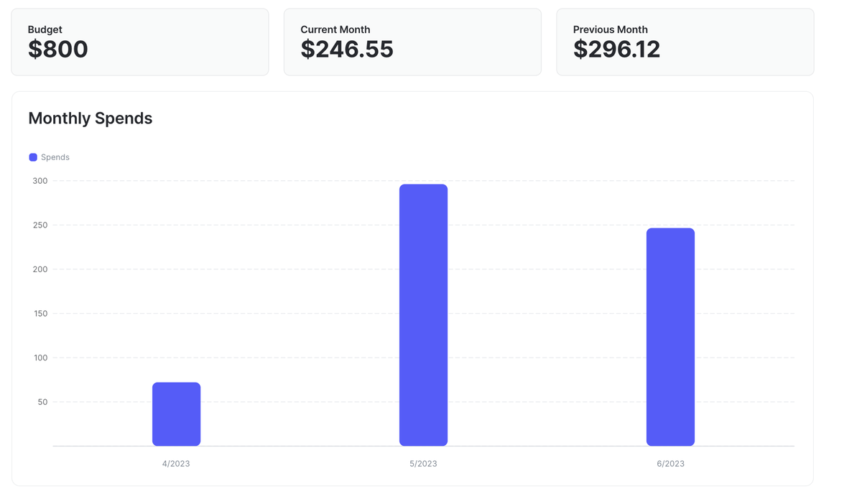Select the $296.12 previous month amount
This screenshot has height=504, width=862.
[x=616, y=50]
